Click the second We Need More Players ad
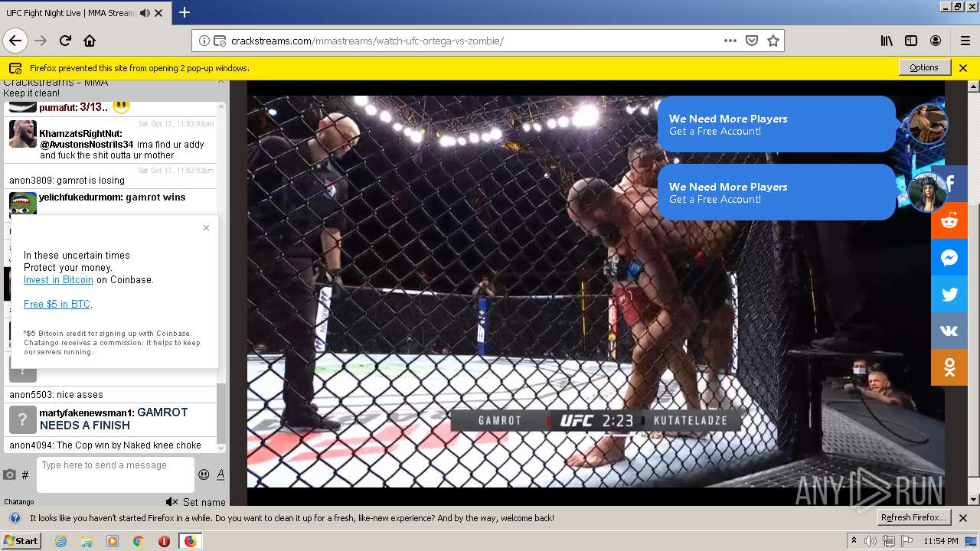 [776, 192]
